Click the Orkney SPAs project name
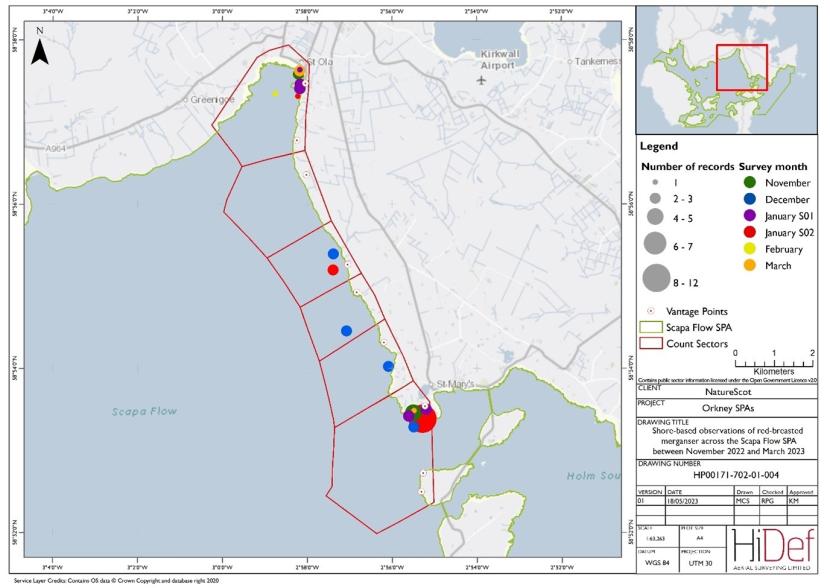 point(728,408)
